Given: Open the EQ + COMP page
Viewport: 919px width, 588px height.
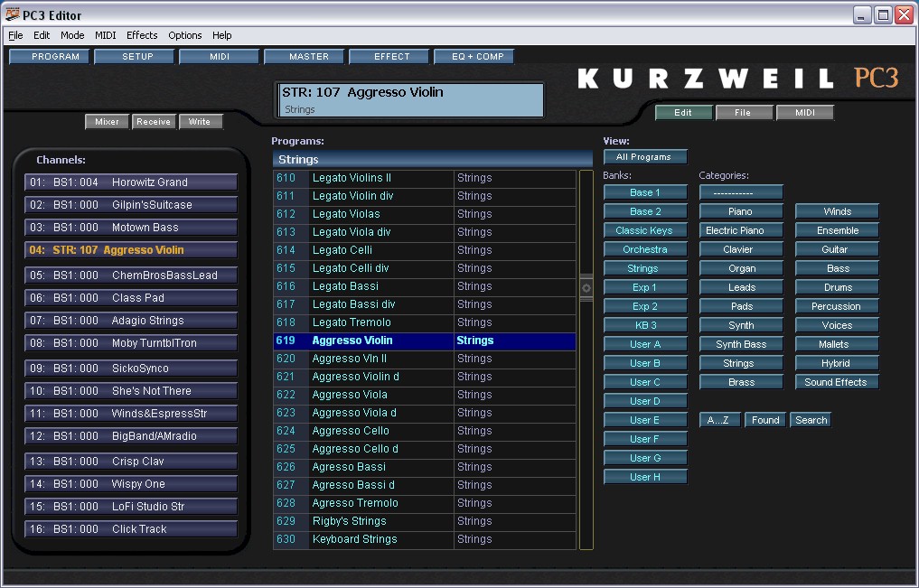Looking at the screenshot, I should pos(474,56).
